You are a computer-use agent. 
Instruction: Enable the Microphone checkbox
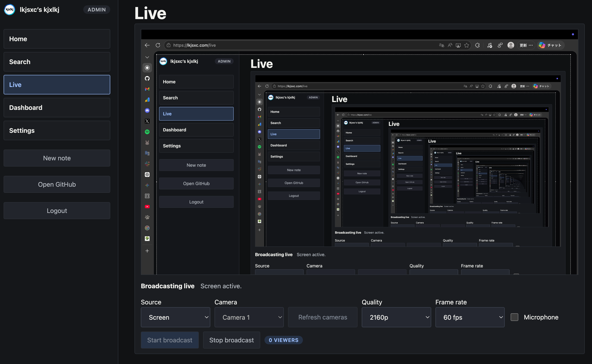(514, 317)
